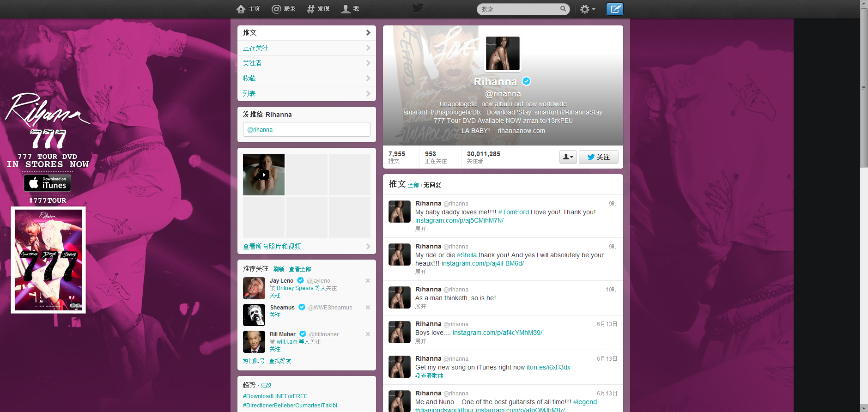Dismiss the Jay Leno suggestion
Viewport: 868px width, 412px height.
(368, 280)
